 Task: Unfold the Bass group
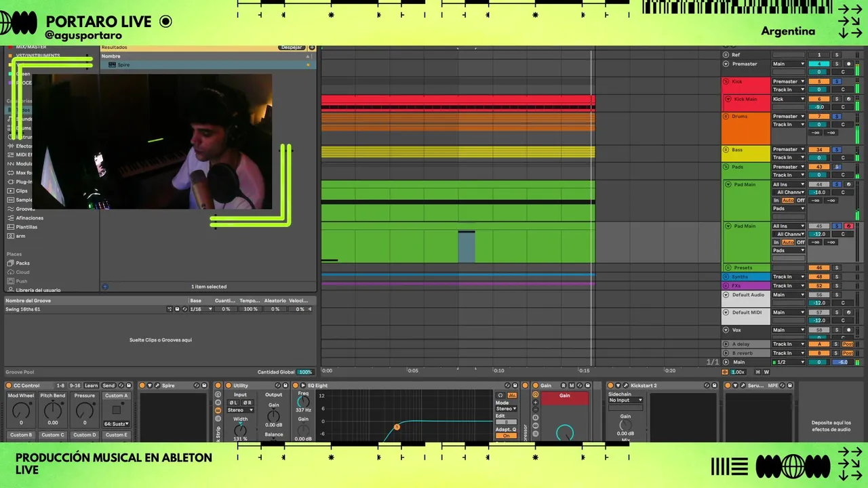tap(726, 149)
